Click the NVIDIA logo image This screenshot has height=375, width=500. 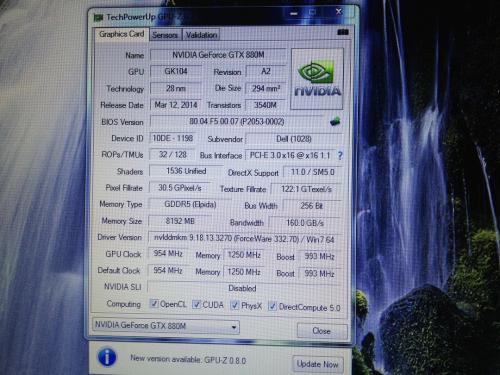(x=317, y=79)
